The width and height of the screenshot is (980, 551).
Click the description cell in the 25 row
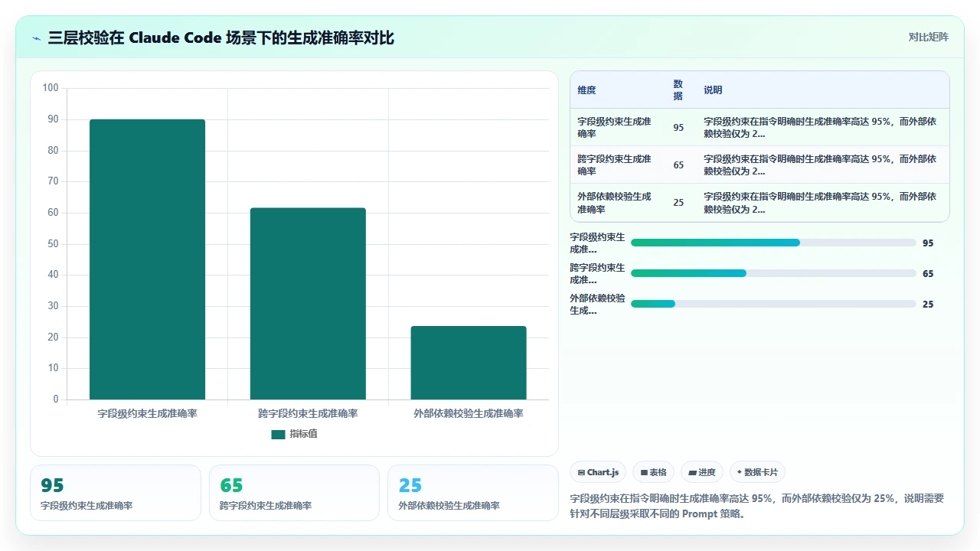[x=822, y=202]
